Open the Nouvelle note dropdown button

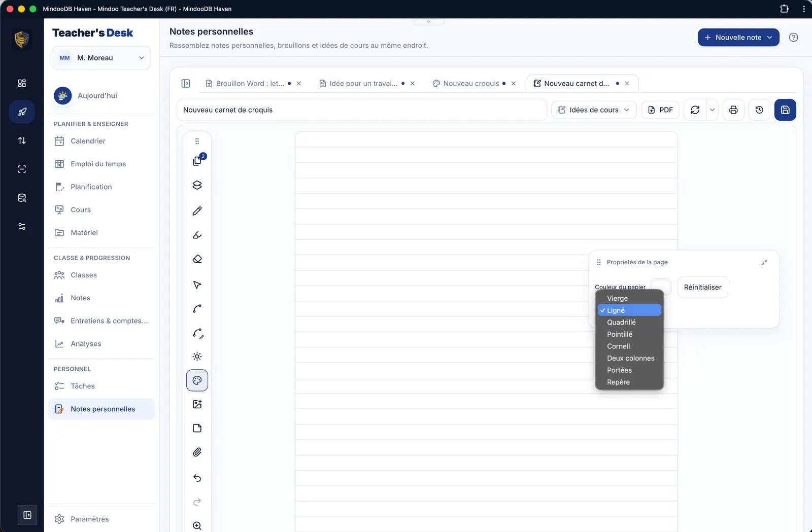(738, 38)
